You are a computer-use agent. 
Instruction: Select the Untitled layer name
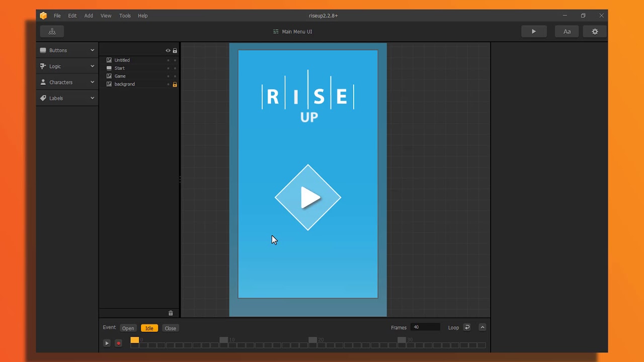click(x=122, y=60)
